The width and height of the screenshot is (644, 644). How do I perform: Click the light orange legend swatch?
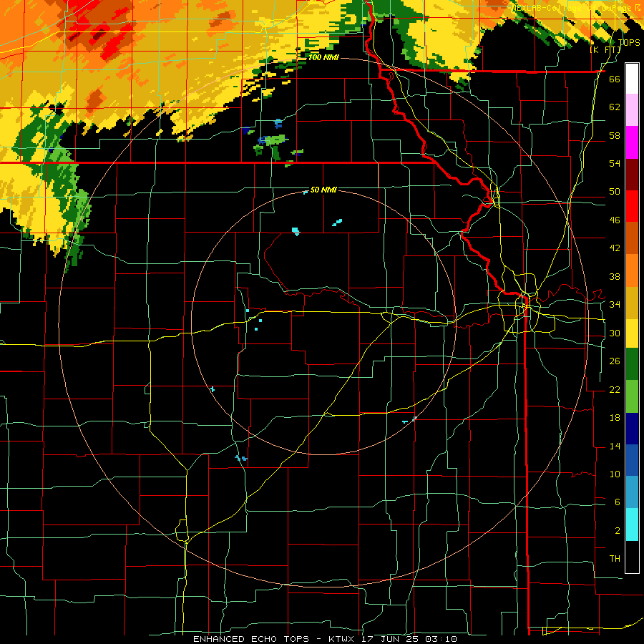pos(632,270)
